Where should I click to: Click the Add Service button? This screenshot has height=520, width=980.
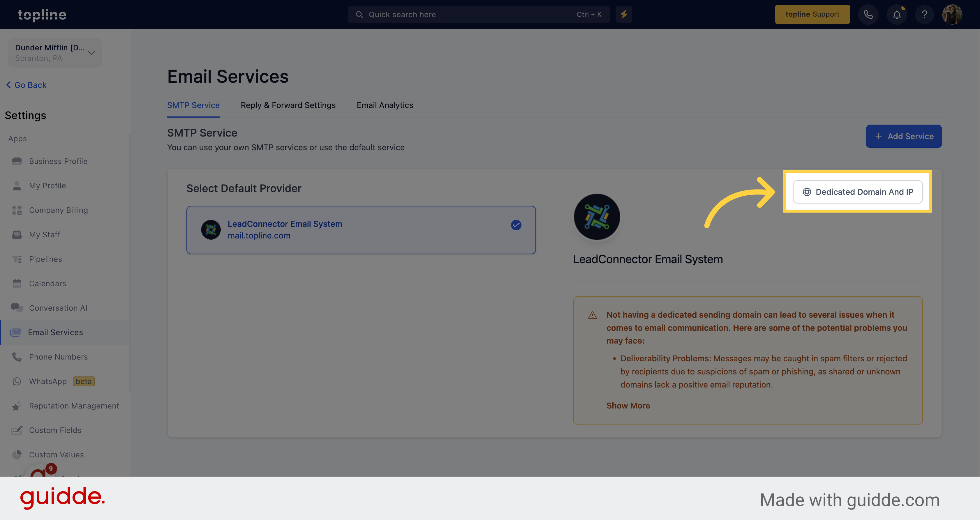pos(904,136)
